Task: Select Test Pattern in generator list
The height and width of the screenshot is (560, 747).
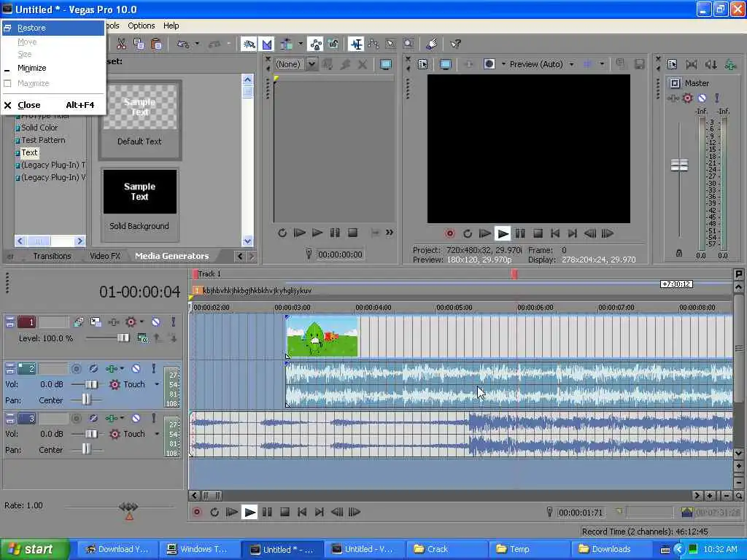Action: pyautogui.click(x=43, y=140)
